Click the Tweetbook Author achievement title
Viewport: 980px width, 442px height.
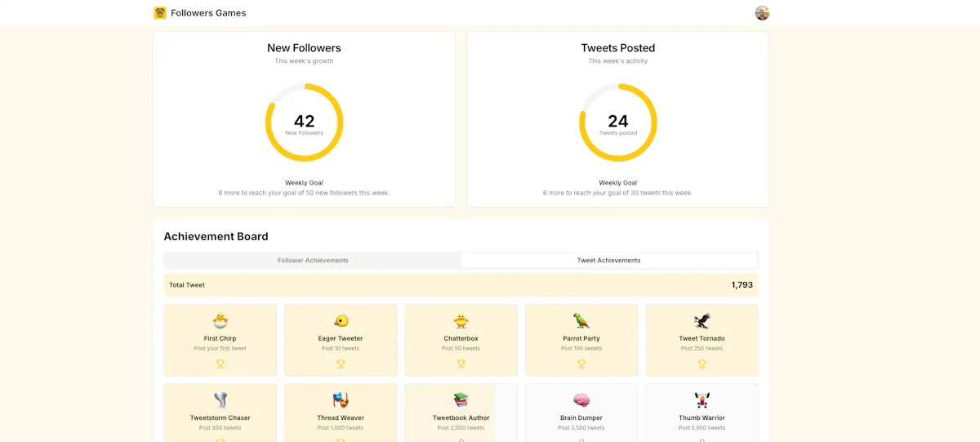pos(461,417)
